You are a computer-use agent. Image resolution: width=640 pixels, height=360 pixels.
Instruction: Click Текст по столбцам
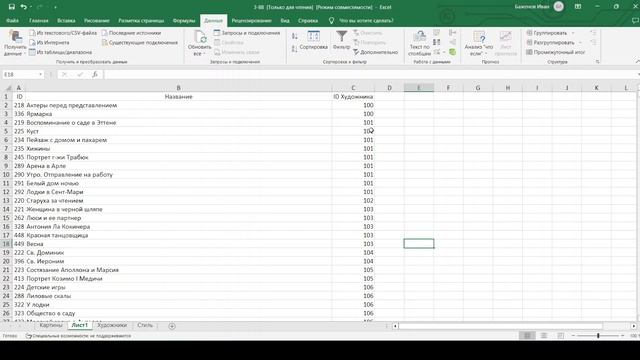(420, 43)
